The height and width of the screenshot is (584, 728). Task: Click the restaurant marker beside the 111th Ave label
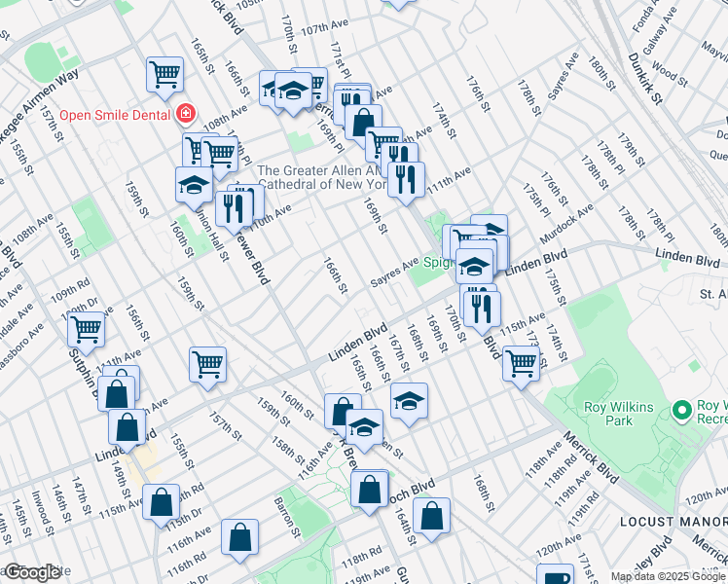click(406, 180)
